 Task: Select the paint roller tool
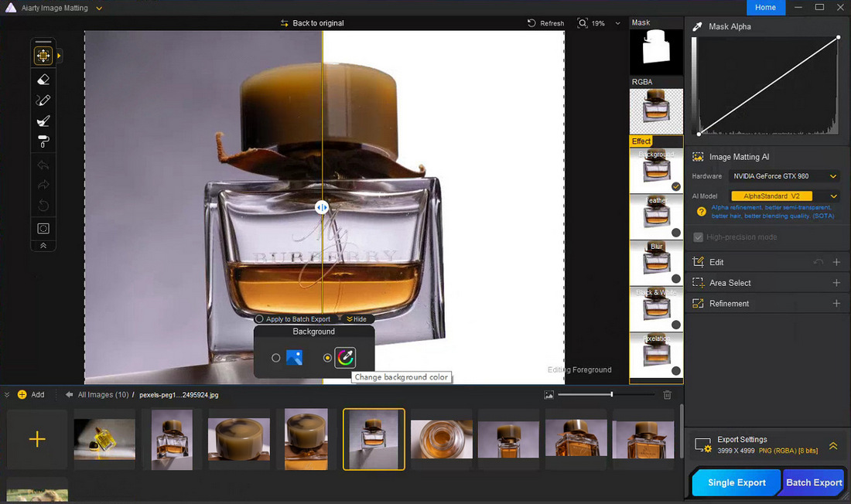[x=43, y=141]
